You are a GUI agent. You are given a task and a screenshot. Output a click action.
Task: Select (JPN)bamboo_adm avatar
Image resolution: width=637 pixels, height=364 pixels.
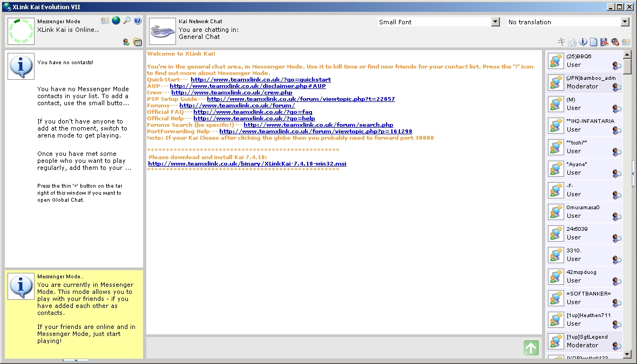coord(555,83)
